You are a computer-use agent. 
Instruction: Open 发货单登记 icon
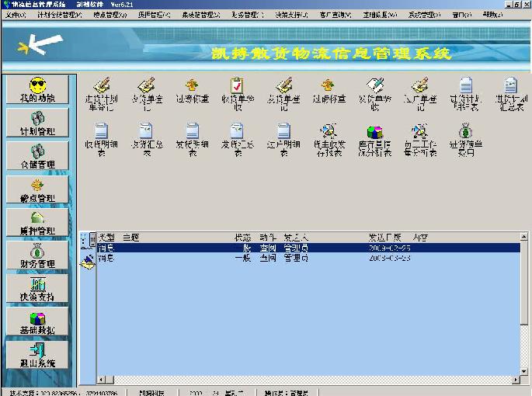[283, 94]
